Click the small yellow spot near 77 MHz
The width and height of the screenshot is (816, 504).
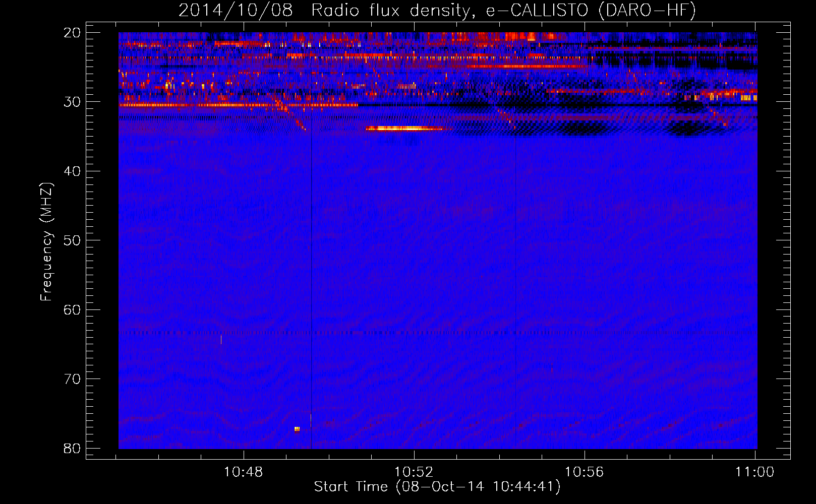[297, 429]
